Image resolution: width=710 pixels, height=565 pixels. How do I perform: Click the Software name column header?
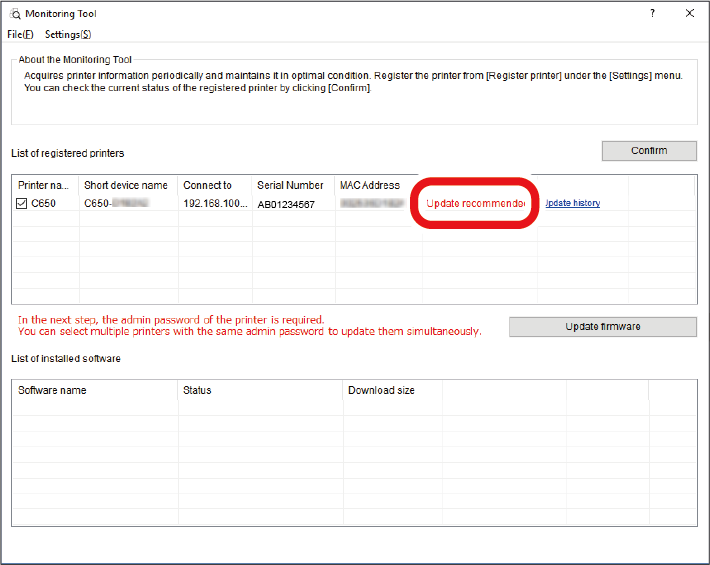pyautogui.click(x=52, y=390)
